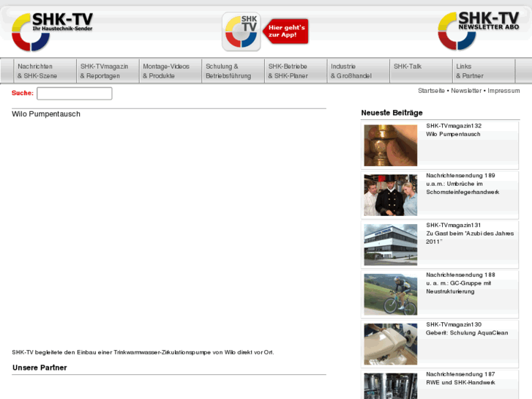Click the 'Wilo Pumpentausch' page heading
This screenshot has height=399, width=532.
point(46,114)
